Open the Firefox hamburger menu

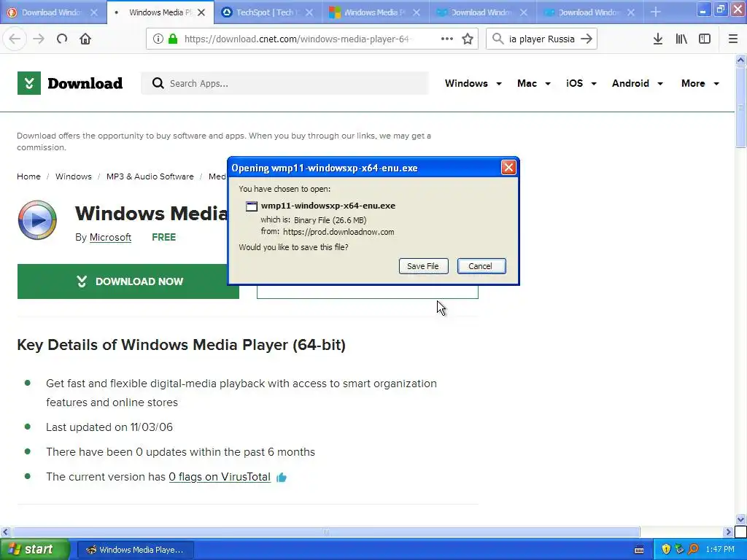pos(733,39)
